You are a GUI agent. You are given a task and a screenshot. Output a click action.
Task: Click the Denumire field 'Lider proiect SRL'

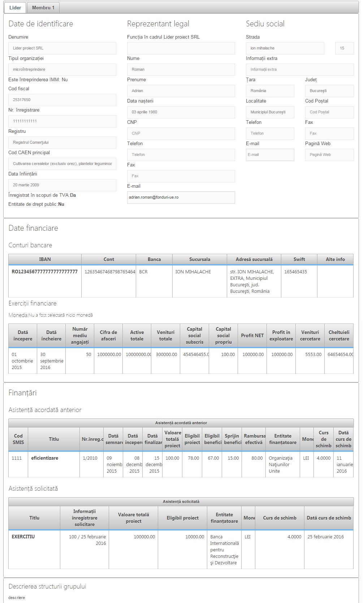click(62, 48)
